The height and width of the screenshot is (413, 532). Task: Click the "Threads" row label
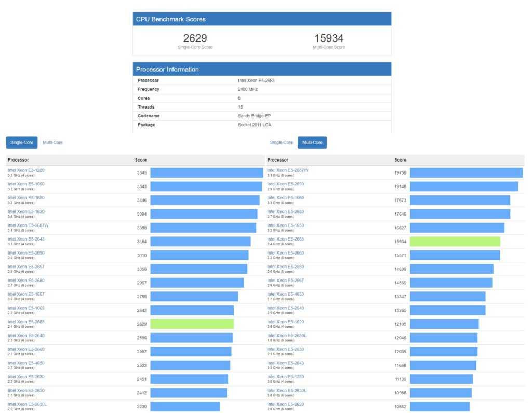pos(146,107)
